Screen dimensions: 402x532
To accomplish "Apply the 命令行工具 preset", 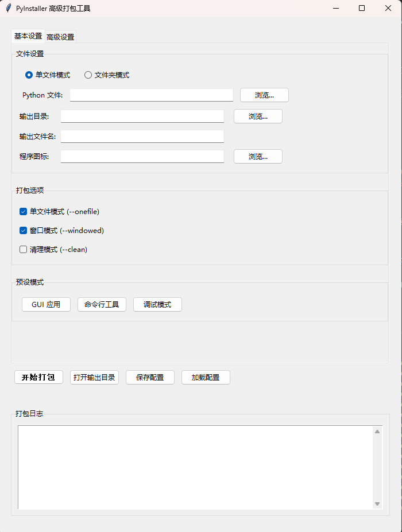I will point(102,304).
